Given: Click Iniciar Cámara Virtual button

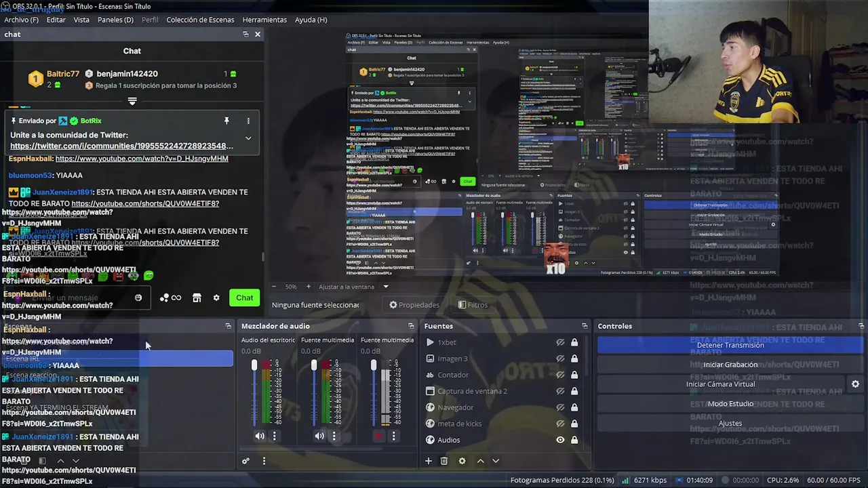Looking at the screenshot, I should click(721, 384).
